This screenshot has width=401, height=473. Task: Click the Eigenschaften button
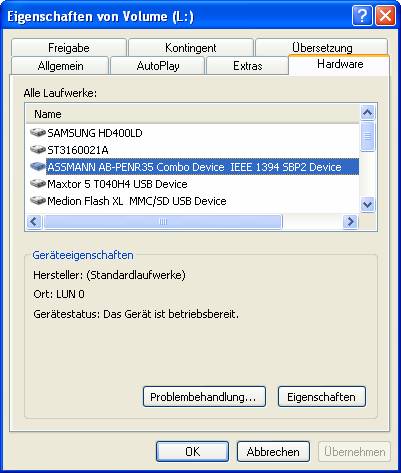click(322, 397)
